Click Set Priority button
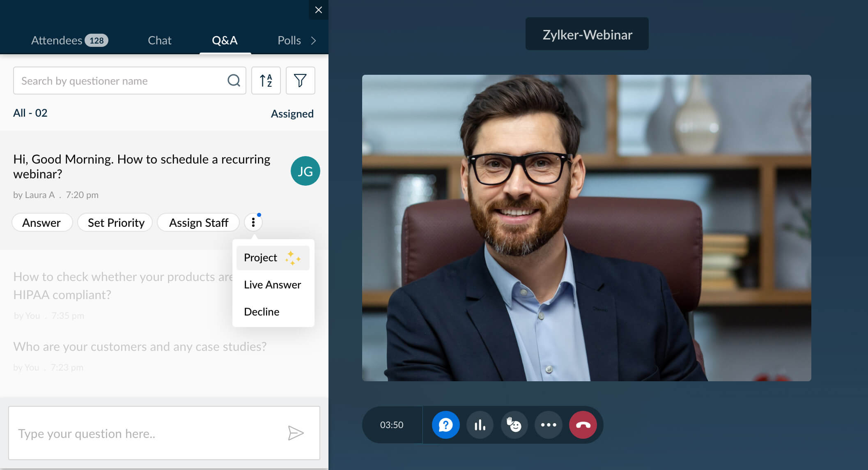Image resolution: width=868 pixels, height=470 pixels. click(x=116, y=222)
